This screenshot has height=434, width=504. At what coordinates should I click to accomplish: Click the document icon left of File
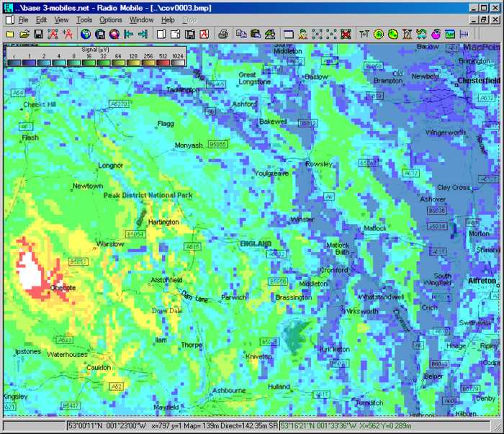pyautogui.click(x=10, y=20)
